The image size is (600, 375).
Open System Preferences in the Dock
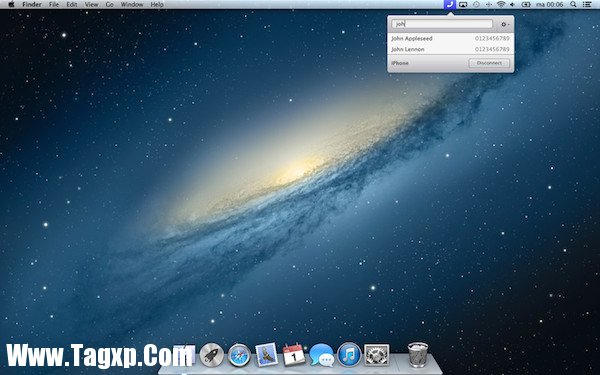pos(377,355)
